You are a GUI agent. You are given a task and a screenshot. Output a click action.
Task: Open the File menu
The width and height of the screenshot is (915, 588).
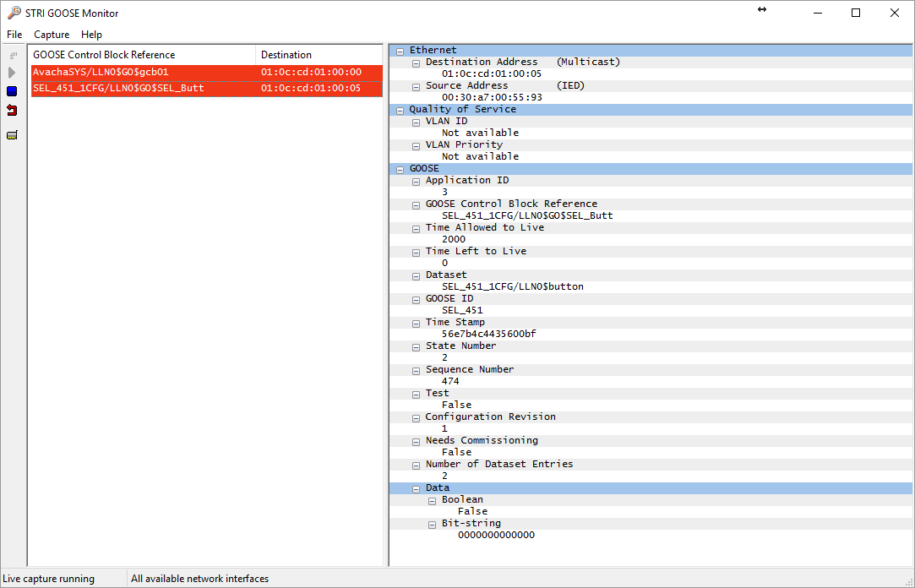(x=14, y=35)
